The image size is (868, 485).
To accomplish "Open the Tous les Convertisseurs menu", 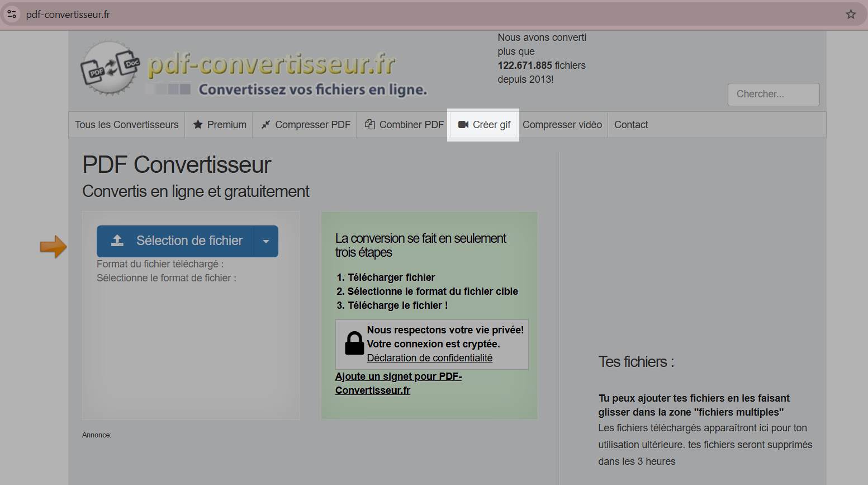I will (127, 125).
